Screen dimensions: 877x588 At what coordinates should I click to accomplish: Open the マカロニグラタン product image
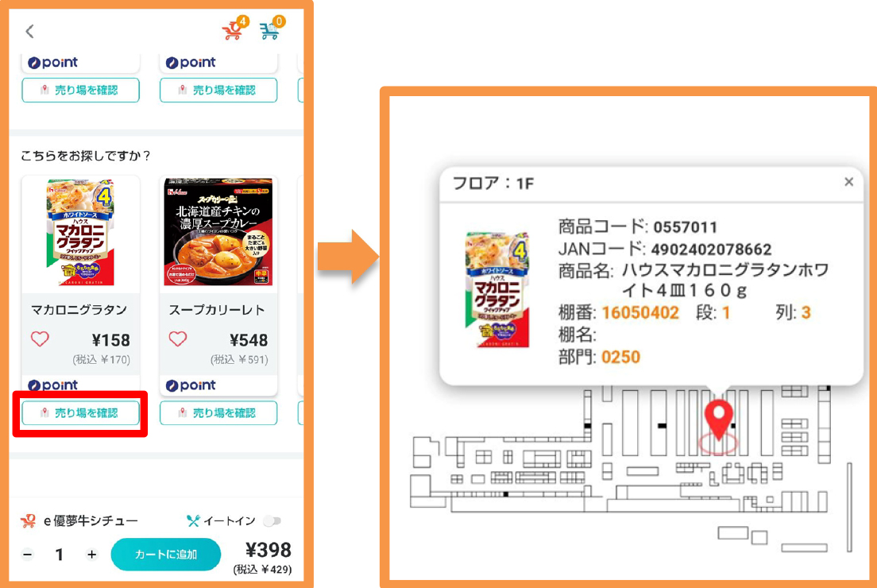tap(81, 233)
